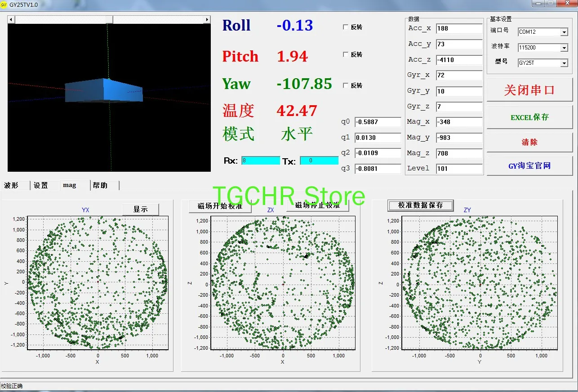Click the Mag_x field showing -348

coord(459,122)
